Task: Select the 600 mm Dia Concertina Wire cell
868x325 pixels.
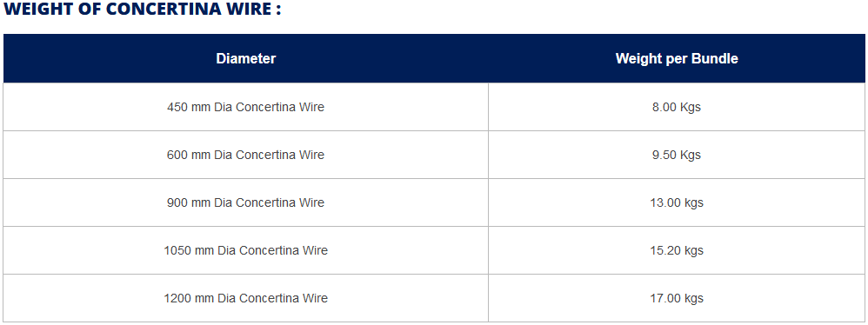Action: [246, 155]
